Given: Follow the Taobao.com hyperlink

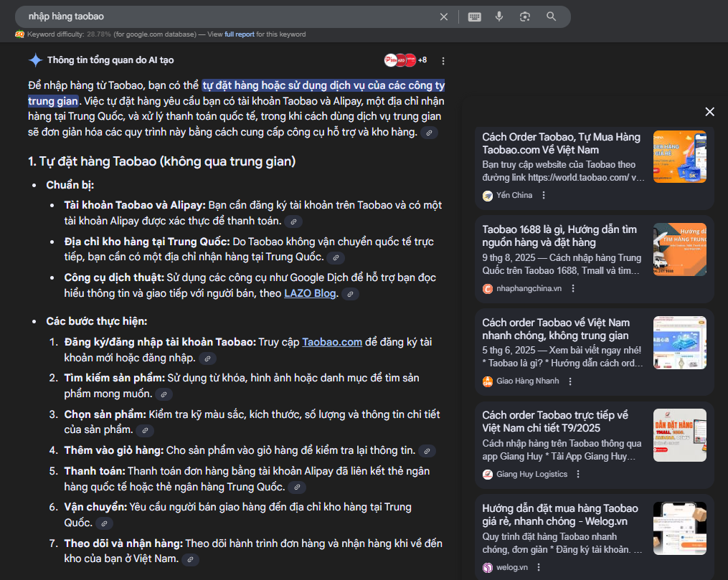Looking at the screenshot, I should point(332,342).
